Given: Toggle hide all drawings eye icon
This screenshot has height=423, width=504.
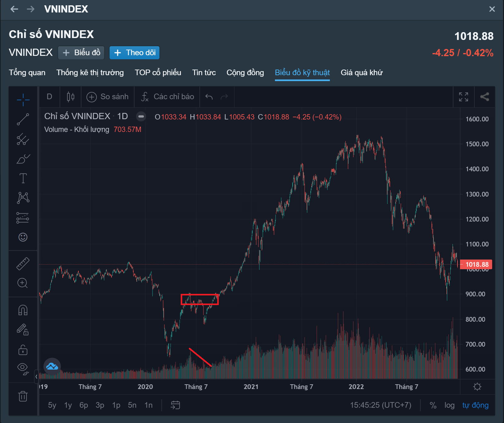Looking at the screenshot, I should (x=23, y=368).
